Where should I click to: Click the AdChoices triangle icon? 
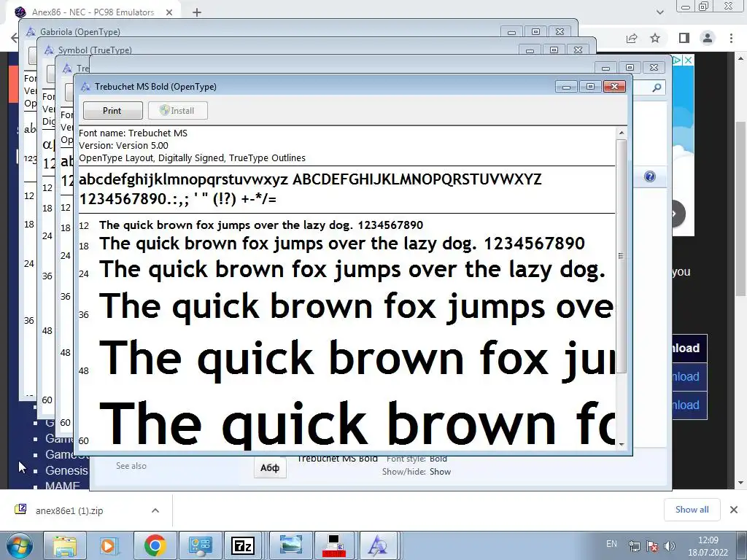[x=678, y=60]
